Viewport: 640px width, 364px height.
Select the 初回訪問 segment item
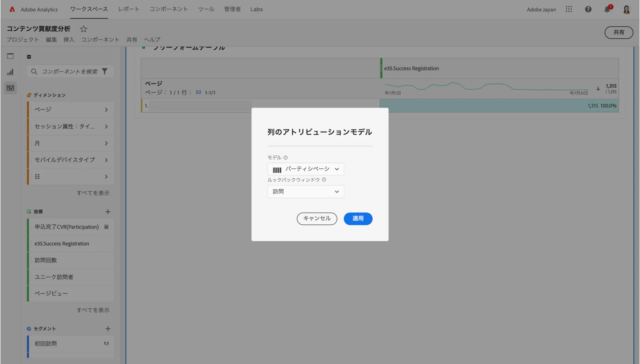pyautogui.click(x=70, y=344)
